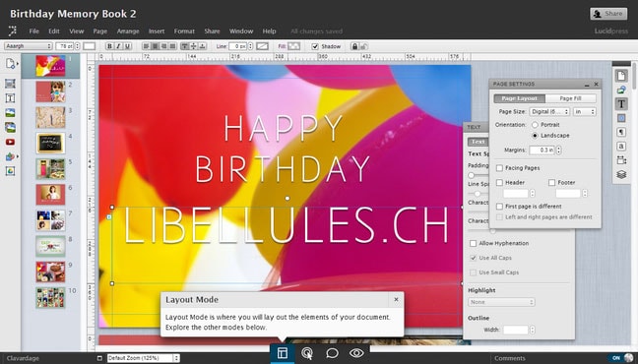Toggle underline formatting

[x=127, y=46]
